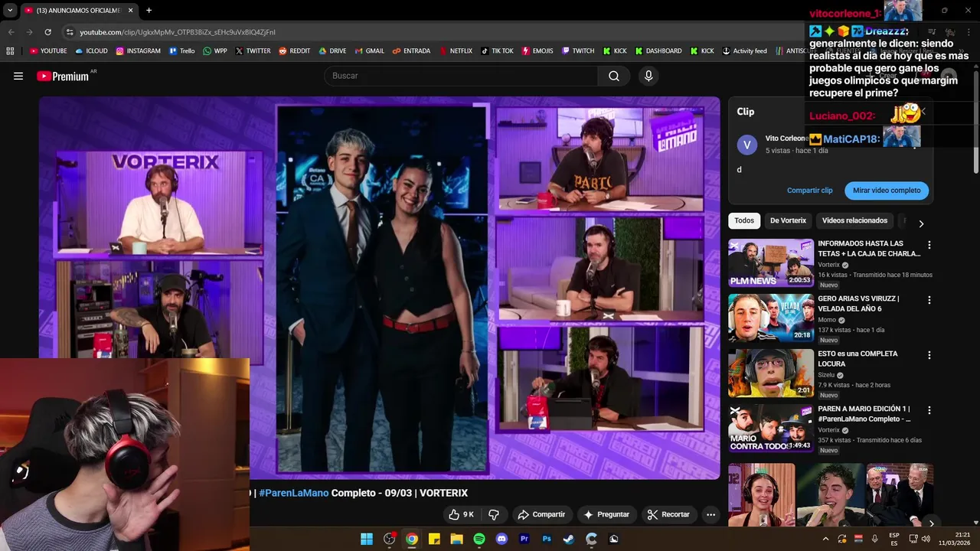Open the TWITCH bookmark
Viewport: 980px width, 551px height.
(x=577, y=51)
